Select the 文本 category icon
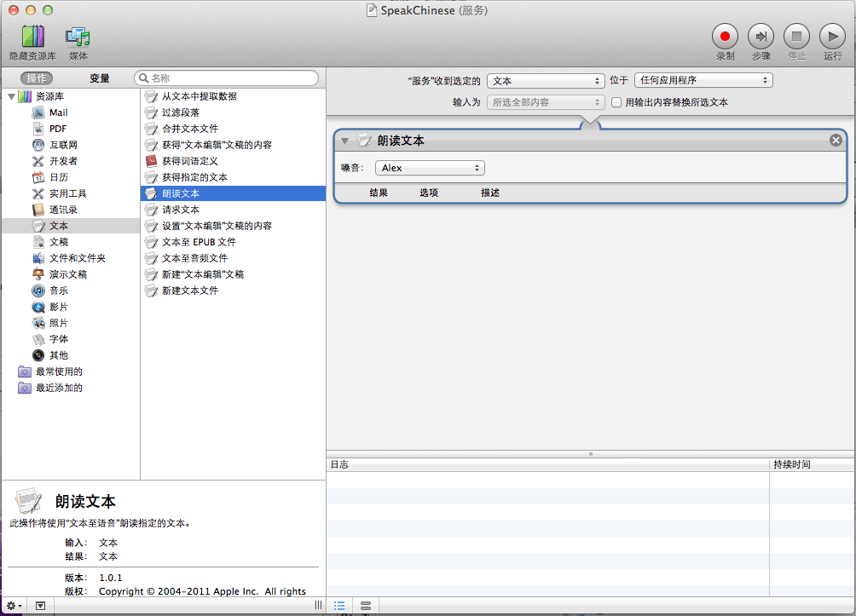Viewport: 856px width, 616px height. click(38, 226)
